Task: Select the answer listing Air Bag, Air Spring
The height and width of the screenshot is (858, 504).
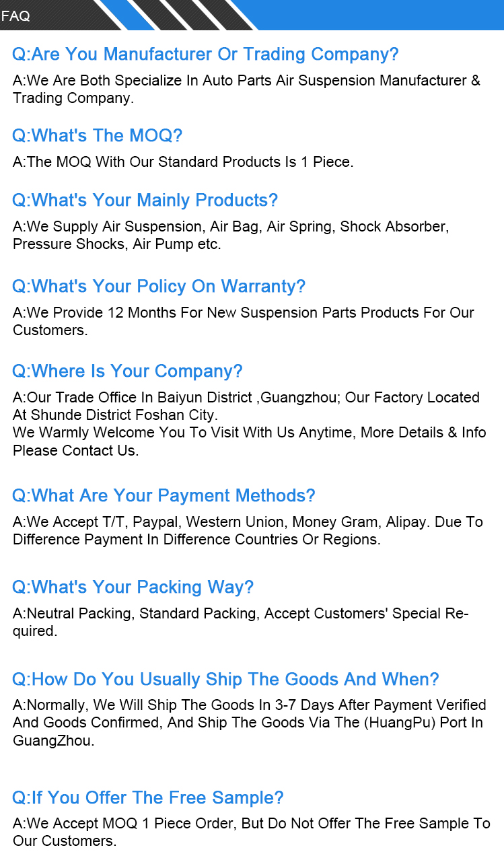Action: (231, 235)
